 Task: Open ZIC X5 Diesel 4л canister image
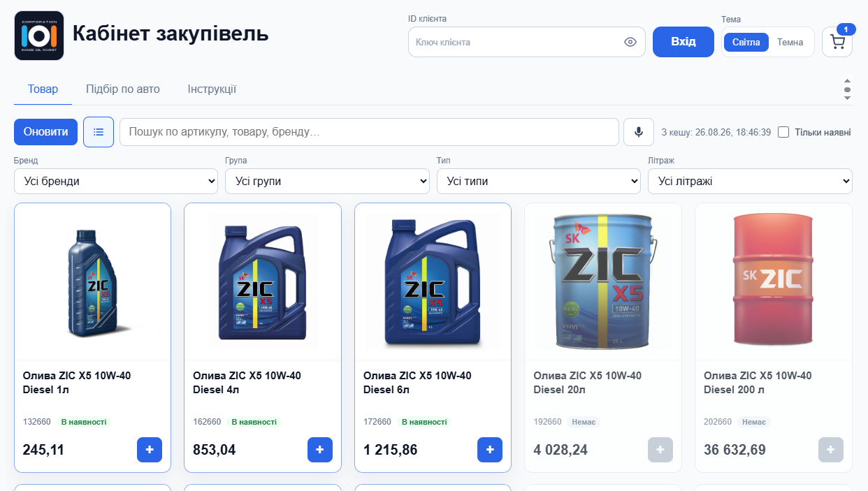pyautogui.click(x=263, y=281)
